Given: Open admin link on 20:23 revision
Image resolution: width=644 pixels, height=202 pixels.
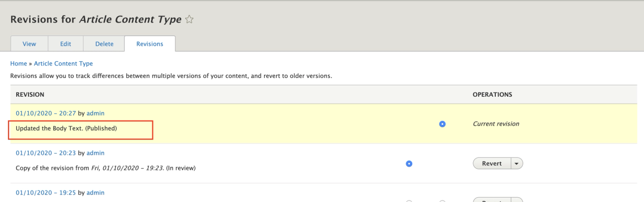Looking at the screenshot, I should tap(96, 153).
